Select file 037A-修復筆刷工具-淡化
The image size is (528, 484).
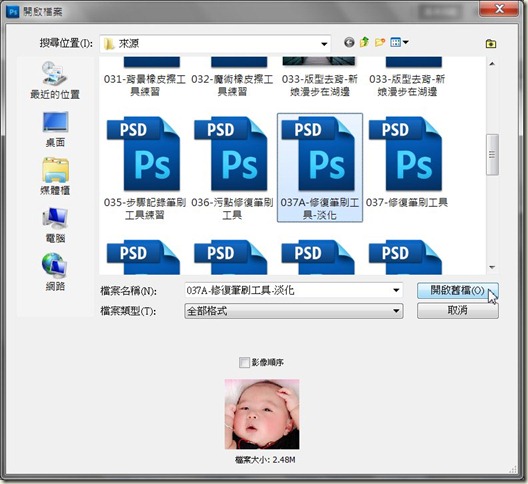tap(320, 168)
